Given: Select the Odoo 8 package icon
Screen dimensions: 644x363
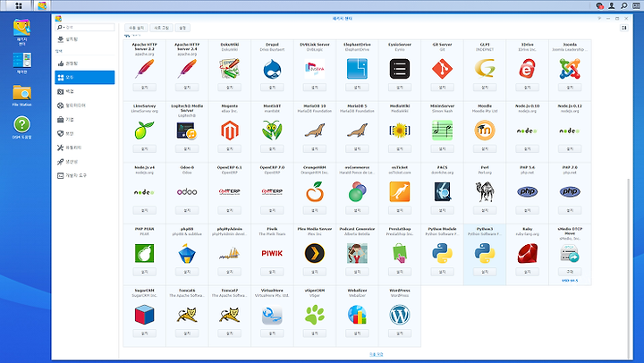Looking at the screenshot, I should 187,191.
